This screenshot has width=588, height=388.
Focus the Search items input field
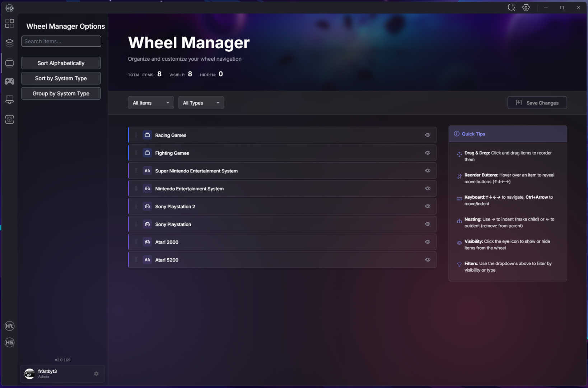click(x=61, y=41)
